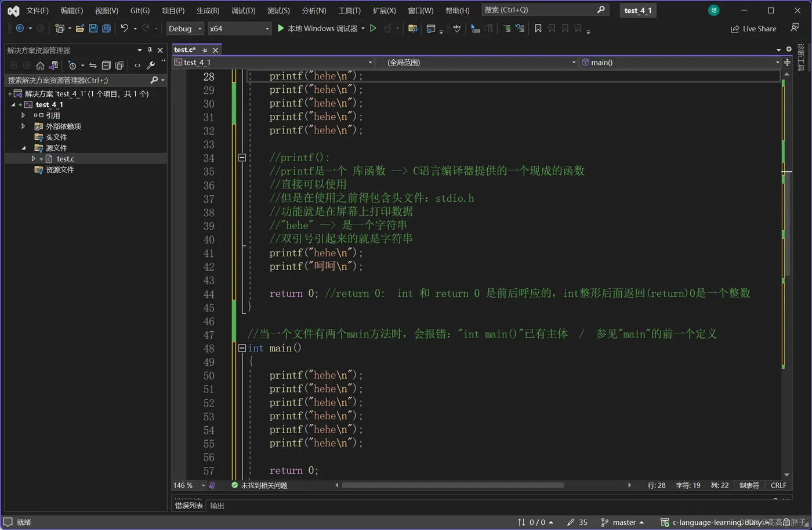Open the 文件(F) menu

pos(37,10)
